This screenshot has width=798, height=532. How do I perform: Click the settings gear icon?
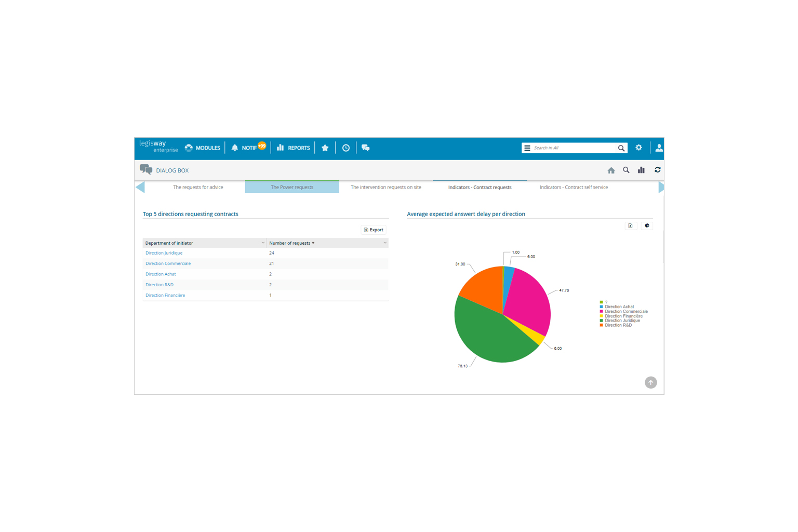(x=639, y=148)
